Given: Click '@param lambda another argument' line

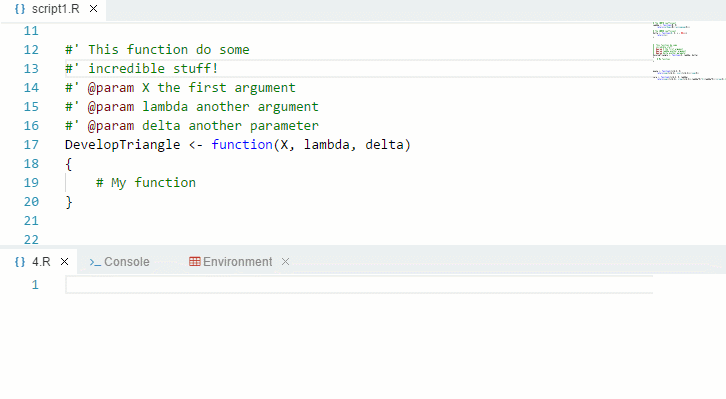Looking at the screenshot, I should point(192,107).
